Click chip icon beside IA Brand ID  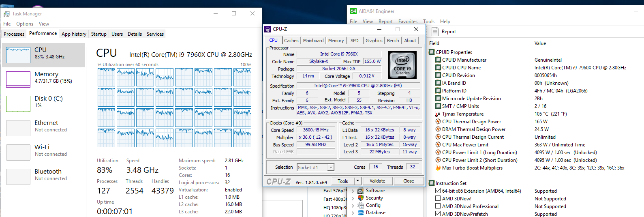tap(438, 83)
